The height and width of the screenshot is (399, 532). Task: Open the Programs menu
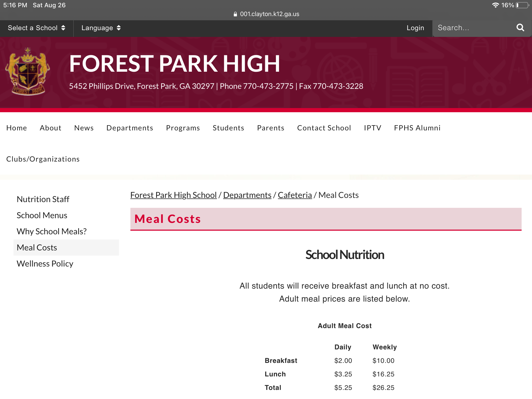click(183, 128)
